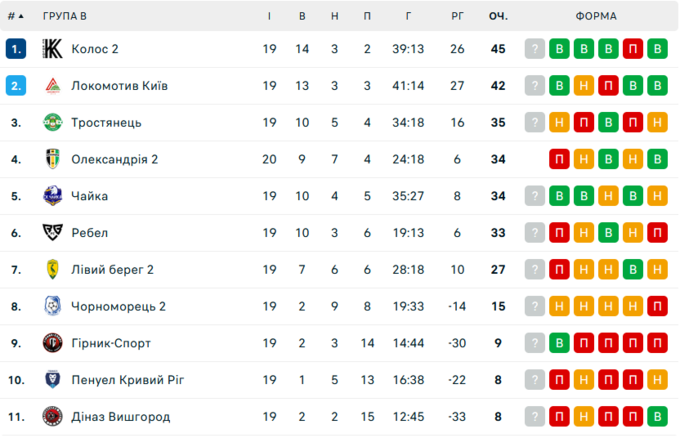Click the Гірник-Спорт team logo
The image size is (680, 438).
coord(53,343)
